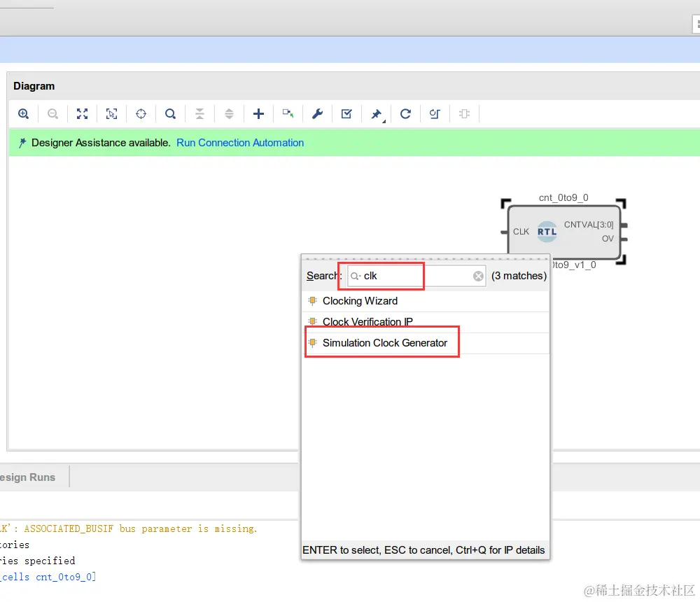Click the '(3 matches)' count text
700x602 pixels.
519,276
